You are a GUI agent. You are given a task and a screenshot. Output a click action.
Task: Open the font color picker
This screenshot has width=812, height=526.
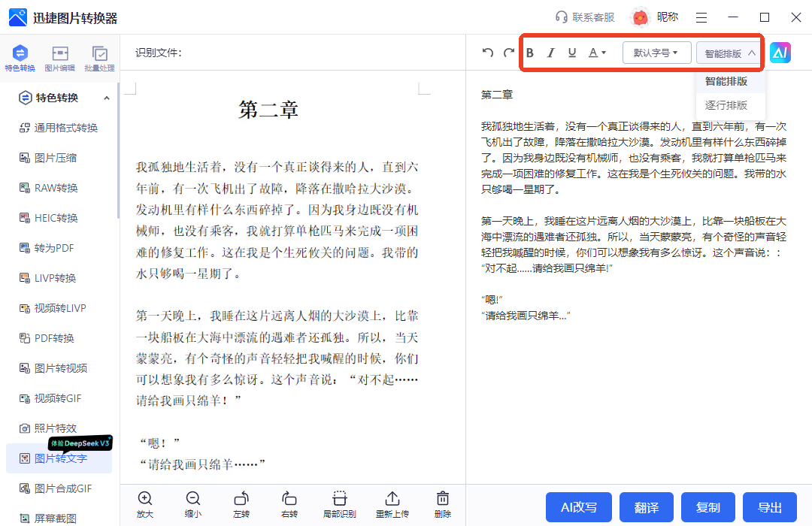[x=597, y=53]
